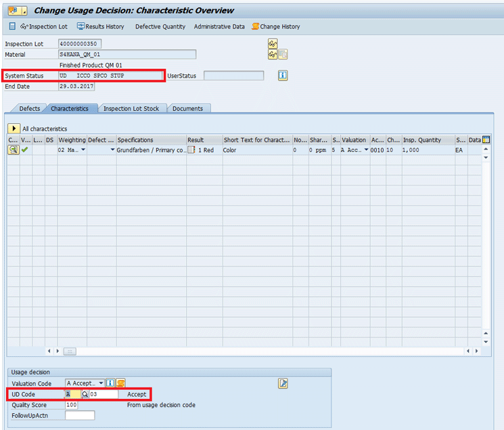Click the table layout settings icon
Screen dimensions: 504x430
click(x=486, y=140)
